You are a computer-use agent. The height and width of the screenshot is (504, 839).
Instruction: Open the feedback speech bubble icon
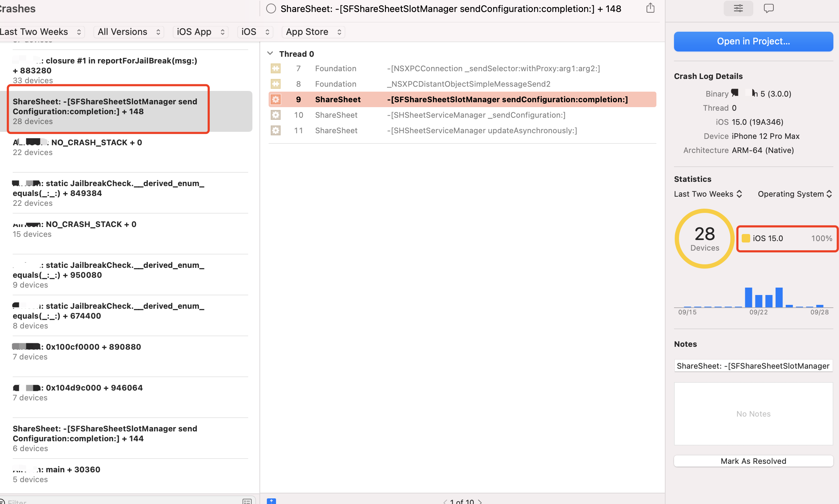[x=768, y=8]
